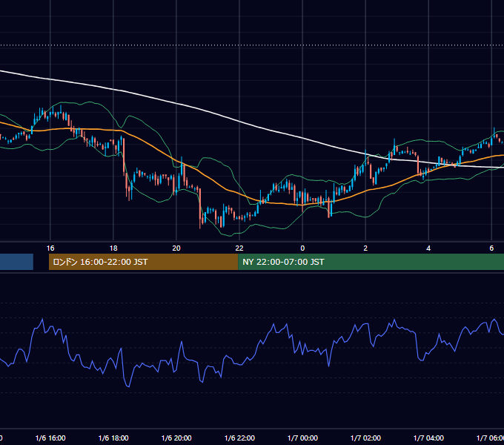The image size is (504, 445).
Task: Click the 1/6 18:00 time axis label
Action: (113, 438)
